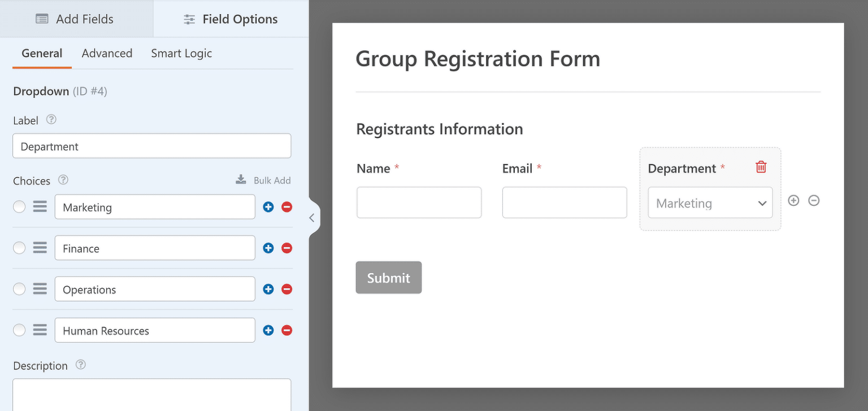Set Human Resources as default choice
Viewport: 868px width, 411px height.
tap(19, 330)
